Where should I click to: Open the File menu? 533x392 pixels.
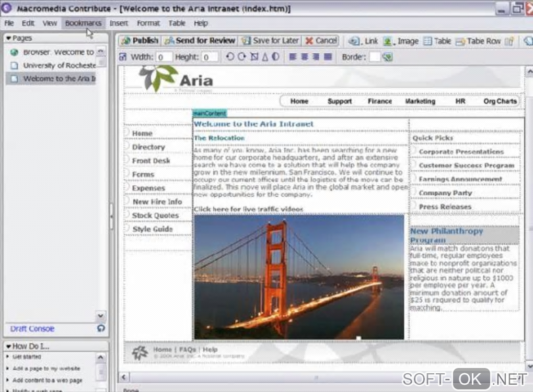(9, 23)
